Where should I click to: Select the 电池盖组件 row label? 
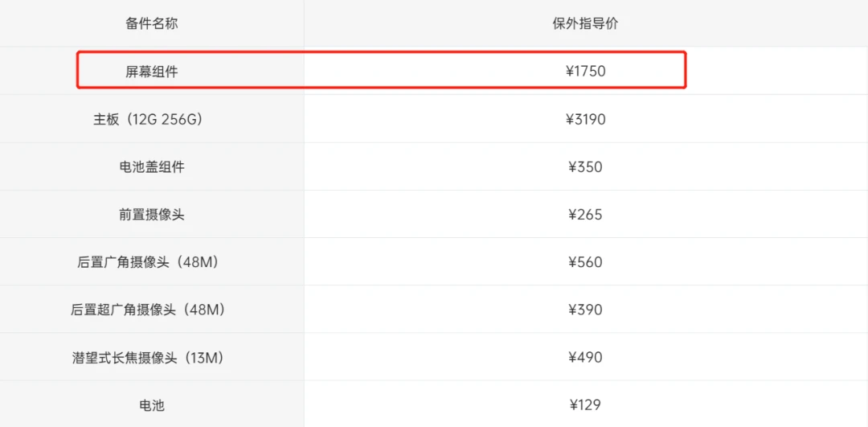point(152,166)
